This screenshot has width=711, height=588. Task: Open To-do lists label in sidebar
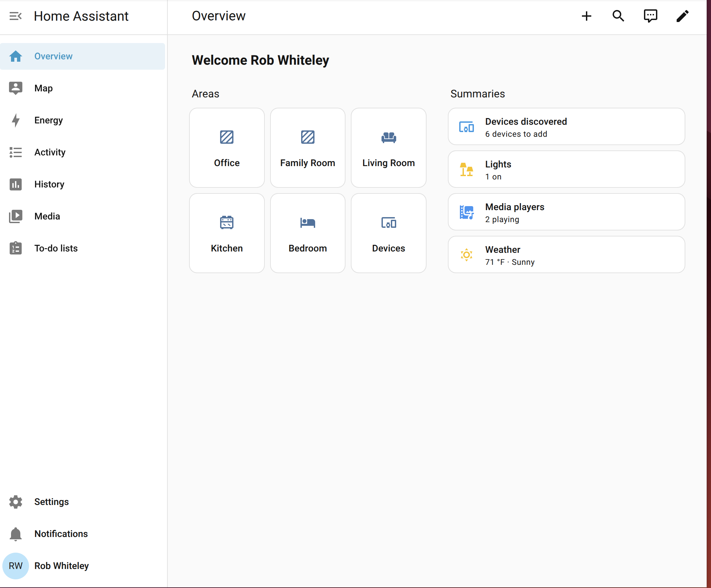point(56,248)
